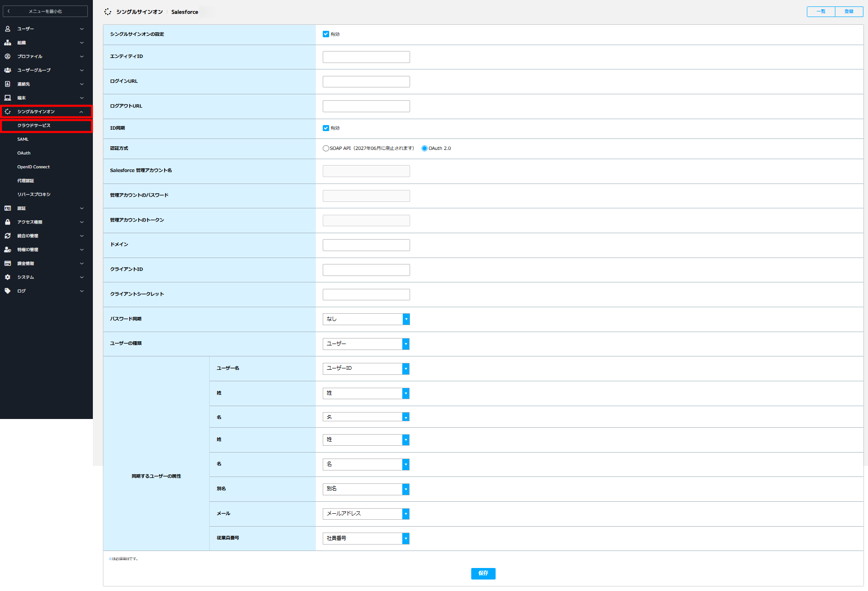Image resolution: width=868 pixels, height=591 pixels.
Task: Click the エンティティID input field
Action: point(366,57)
